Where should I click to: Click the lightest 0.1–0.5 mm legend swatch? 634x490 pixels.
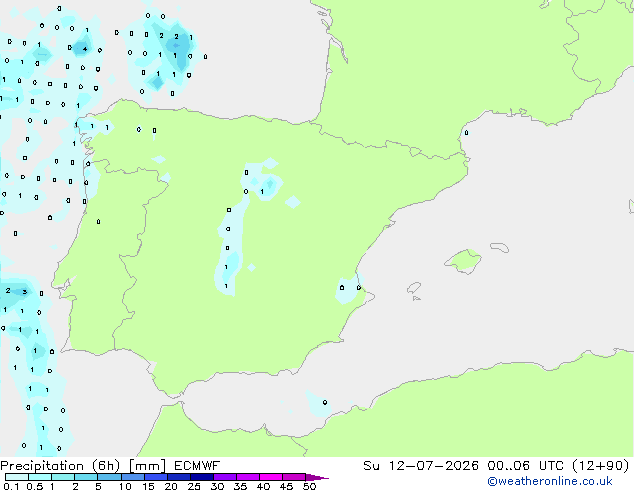pos(17,477)
